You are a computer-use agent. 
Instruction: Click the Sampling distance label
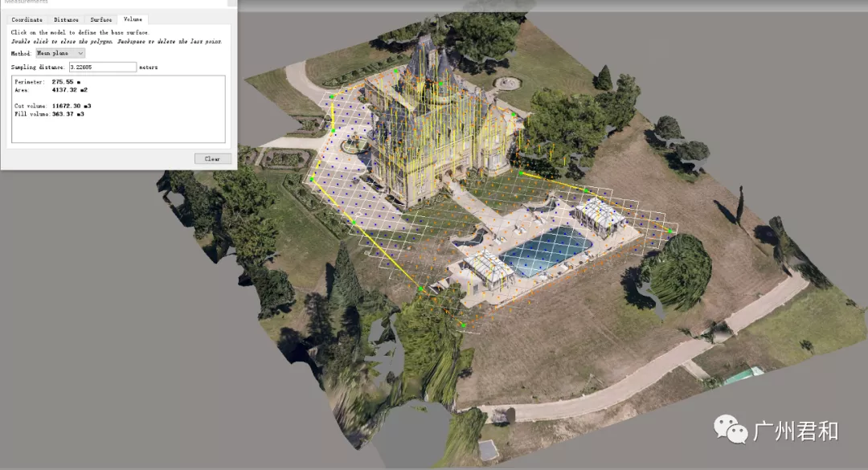[x=38, y=67]
